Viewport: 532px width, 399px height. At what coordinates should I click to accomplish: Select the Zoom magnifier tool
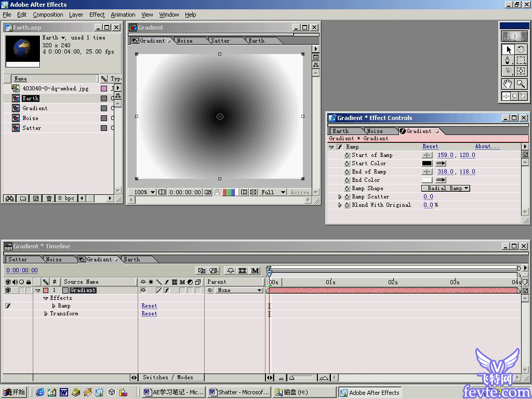(521, 84)
